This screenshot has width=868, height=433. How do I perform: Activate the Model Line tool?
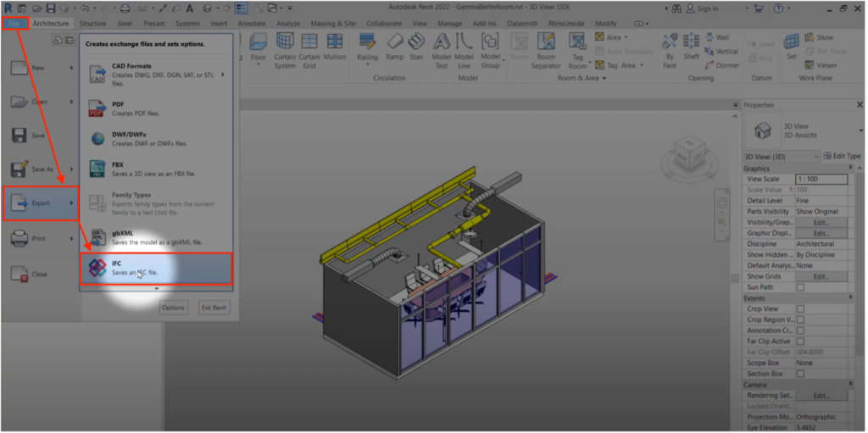pos(464,50)
